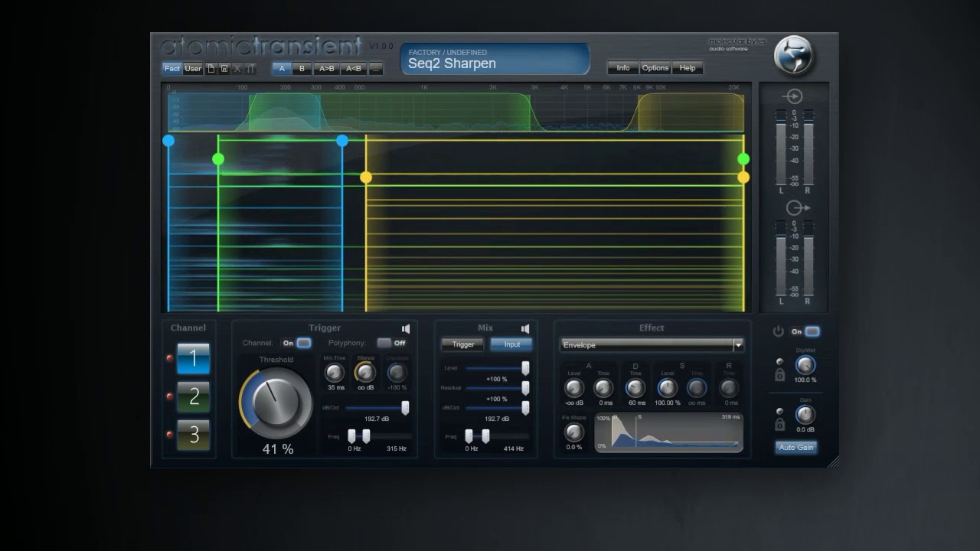Click the delete preset X icon

pyautogui.click(x=237, y=69)
